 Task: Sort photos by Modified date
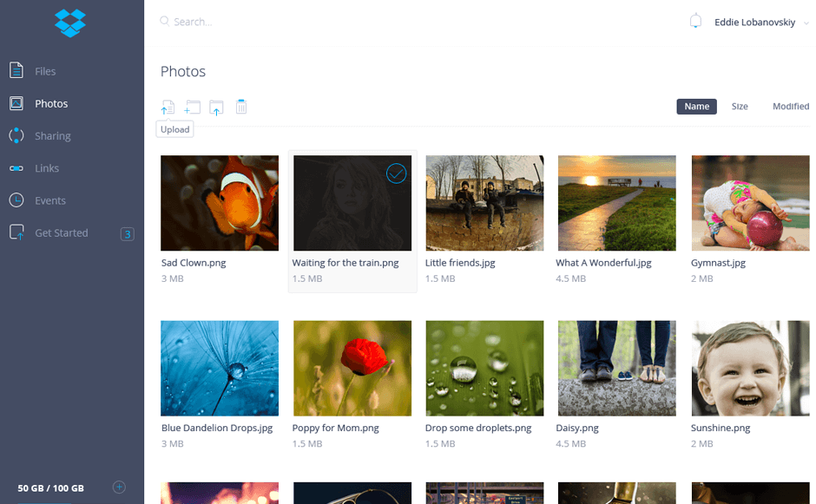790,107
